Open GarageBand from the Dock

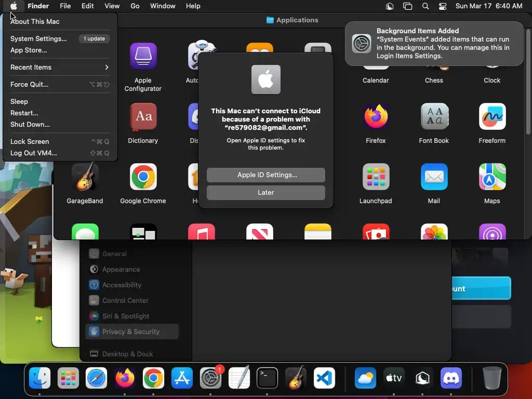coord(296,378)
